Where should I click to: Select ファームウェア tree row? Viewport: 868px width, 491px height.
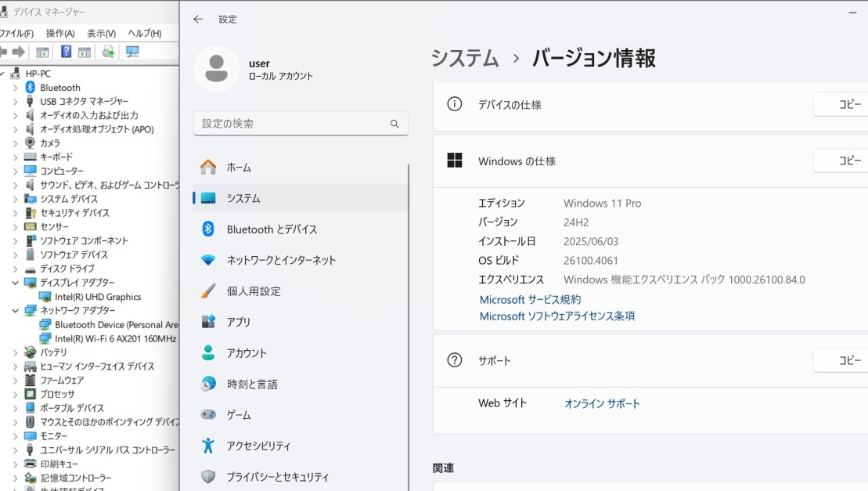(62, 381)
